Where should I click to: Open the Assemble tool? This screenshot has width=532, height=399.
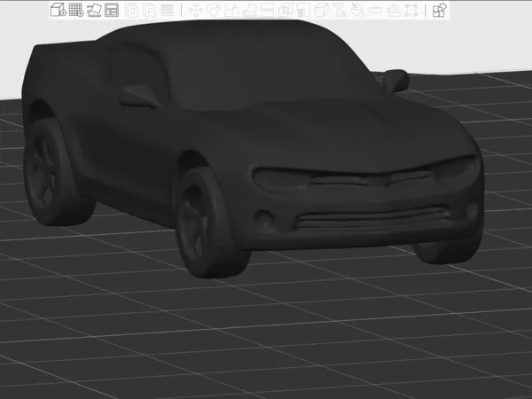(393, 11)
